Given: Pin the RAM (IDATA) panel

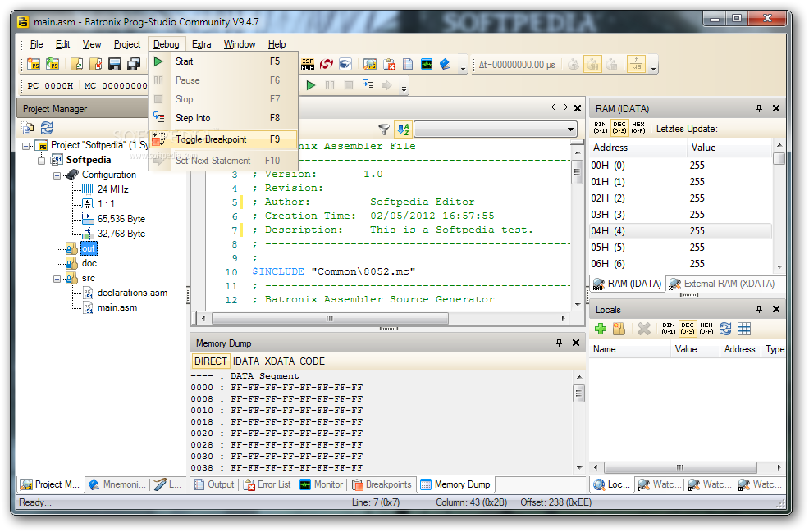Looking at the screenshot, I should pos(759,108).
